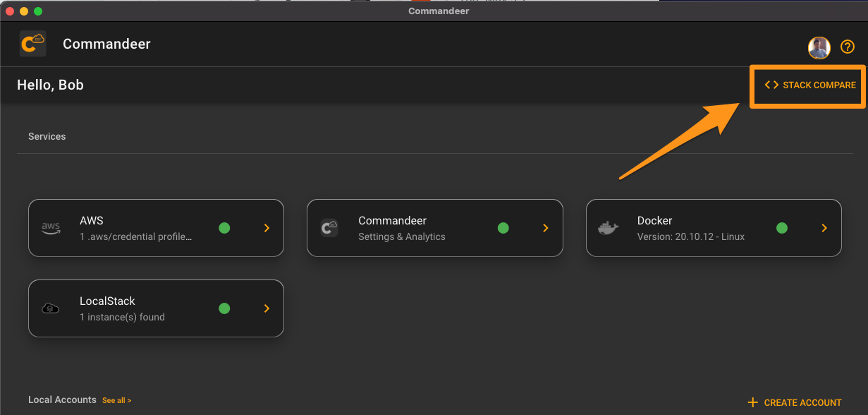Close the Commandeer window
The width and height of the screenshot is (868, 415).
pos(10,11)
